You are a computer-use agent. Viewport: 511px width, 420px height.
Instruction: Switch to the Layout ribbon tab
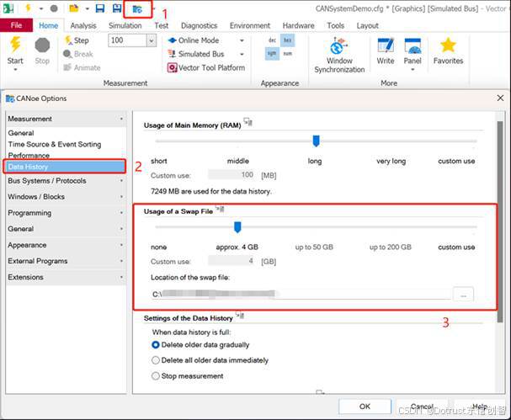click(x=368, y=26)
